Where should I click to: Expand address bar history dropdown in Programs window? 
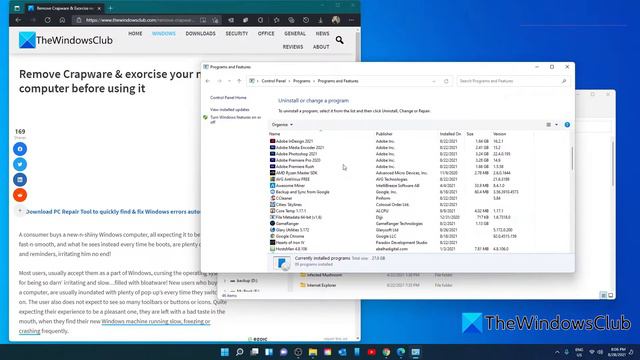point(433,81)
